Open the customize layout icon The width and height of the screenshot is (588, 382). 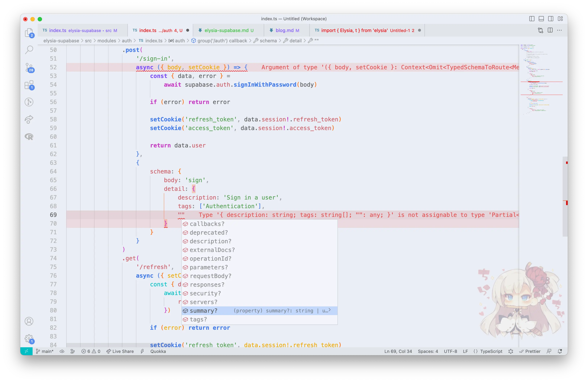(x=560, y=19)
